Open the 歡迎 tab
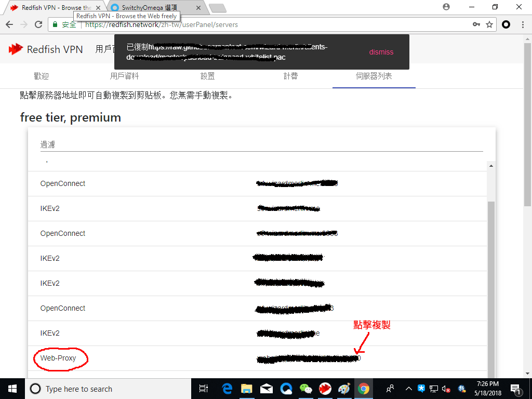The image size is (532, 399). click(42, 76)
